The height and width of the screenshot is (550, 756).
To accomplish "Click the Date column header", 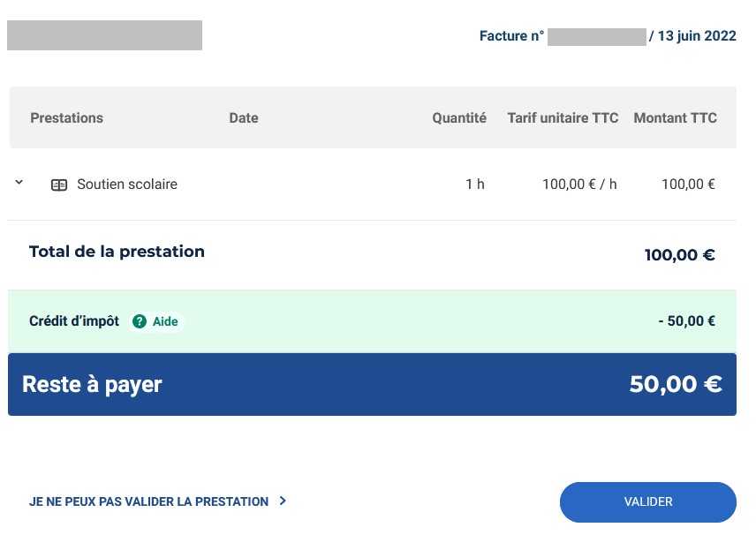I will (244, 118).
